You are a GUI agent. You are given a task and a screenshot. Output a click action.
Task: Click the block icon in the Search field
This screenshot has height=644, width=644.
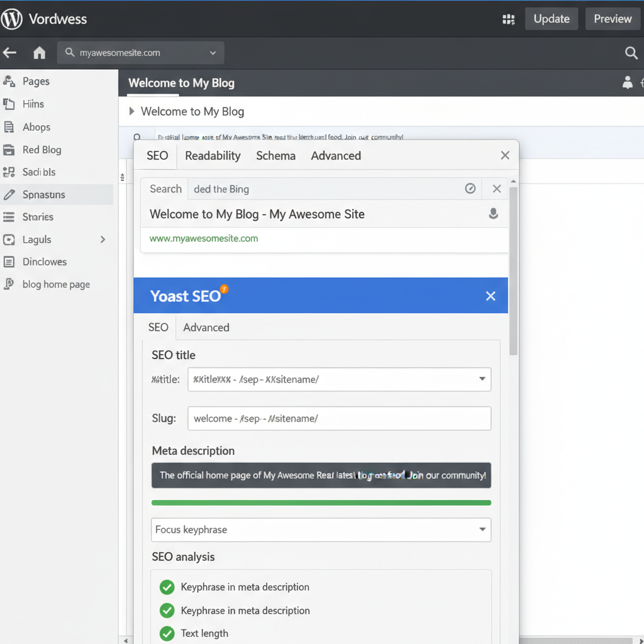point(470,188)
